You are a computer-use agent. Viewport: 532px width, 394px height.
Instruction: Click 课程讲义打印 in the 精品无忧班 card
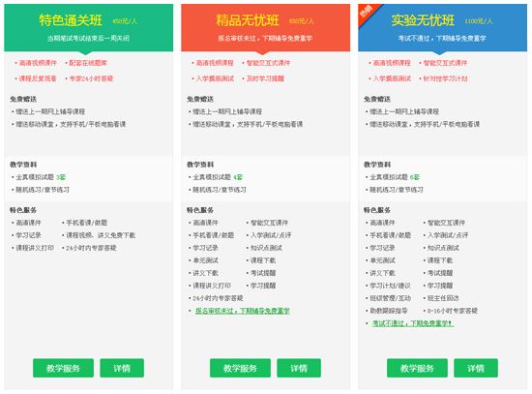pos(212,286)
